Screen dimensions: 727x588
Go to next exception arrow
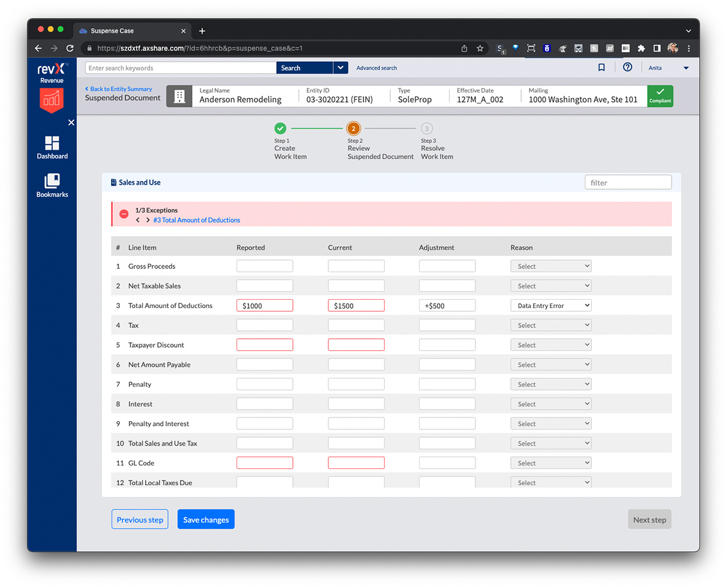pos(148,220)
